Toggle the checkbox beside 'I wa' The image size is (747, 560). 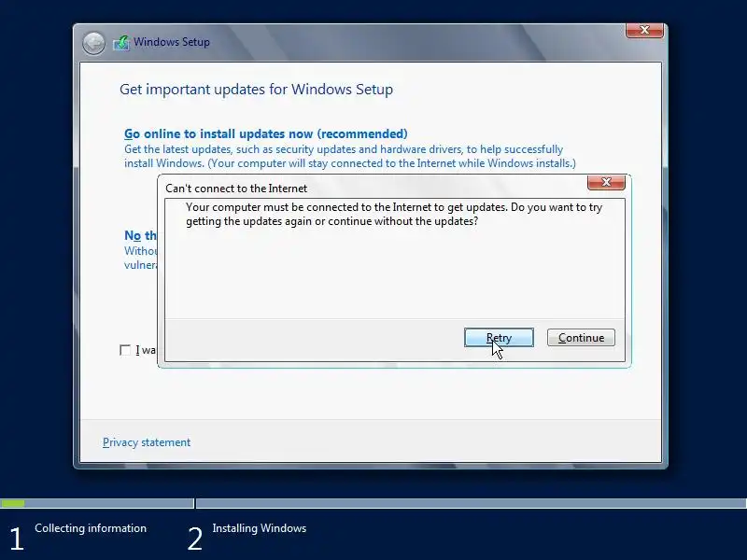pyautogui.click(x=125, y=351)
